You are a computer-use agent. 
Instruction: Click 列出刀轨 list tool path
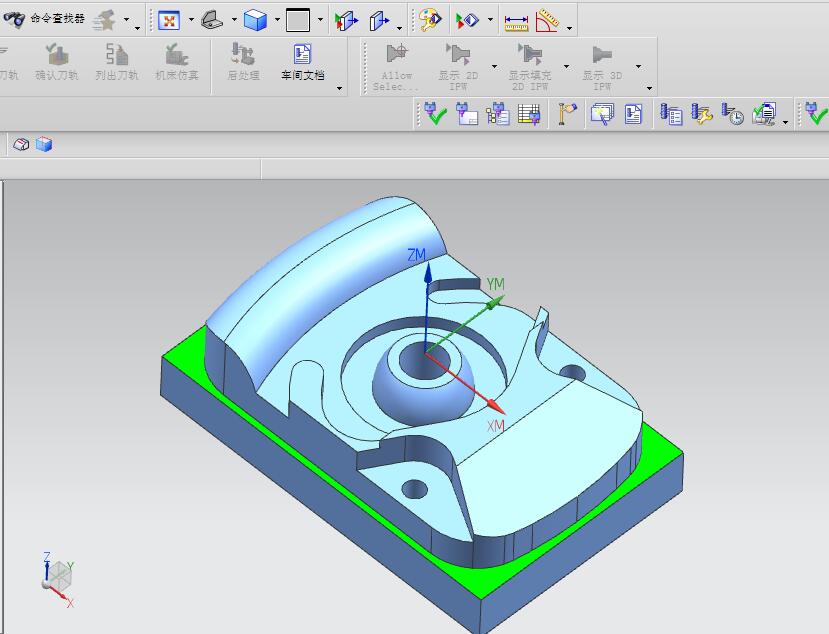coord(117,62)
